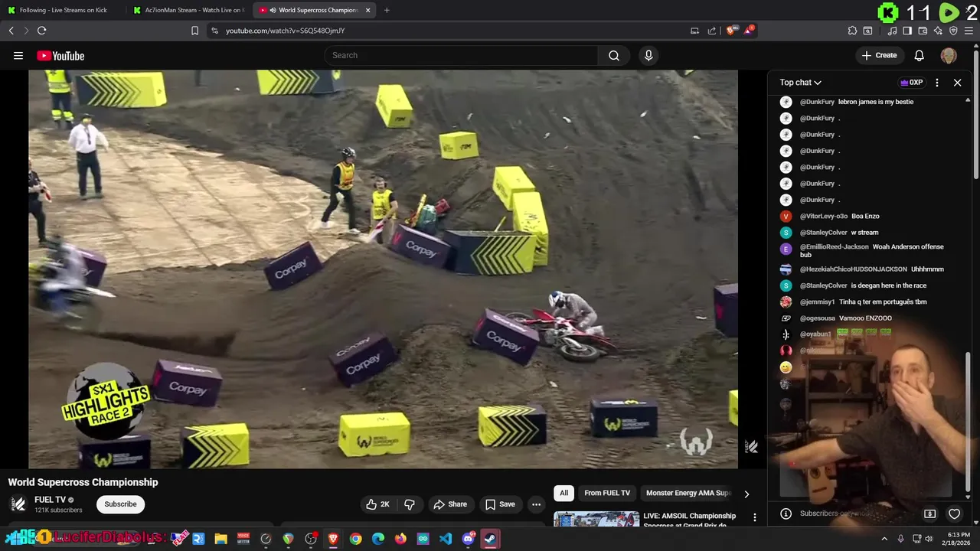Switch to Ac7ionMan Stream tab
This screenshot has width=980, height=551.
click(x=188, y=10)
